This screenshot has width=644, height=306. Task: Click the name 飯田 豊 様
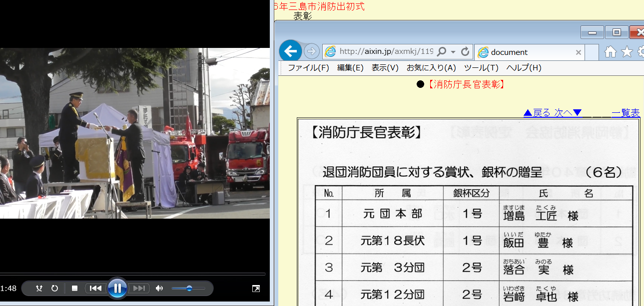pos(538,241)
